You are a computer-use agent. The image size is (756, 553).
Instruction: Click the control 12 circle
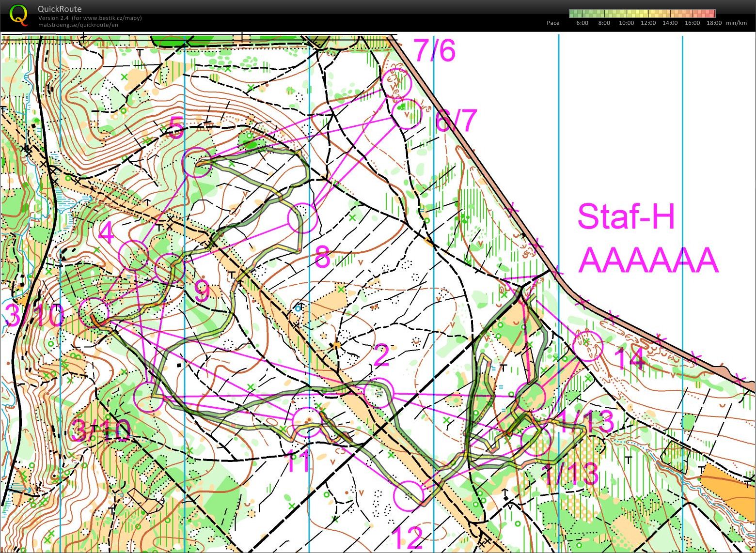(409, 496)
